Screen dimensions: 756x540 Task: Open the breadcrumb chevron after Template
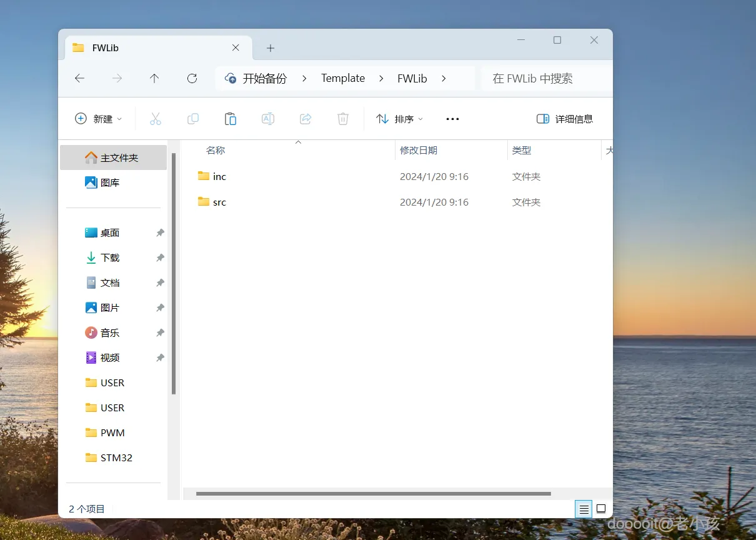click(x=381, y=78)
